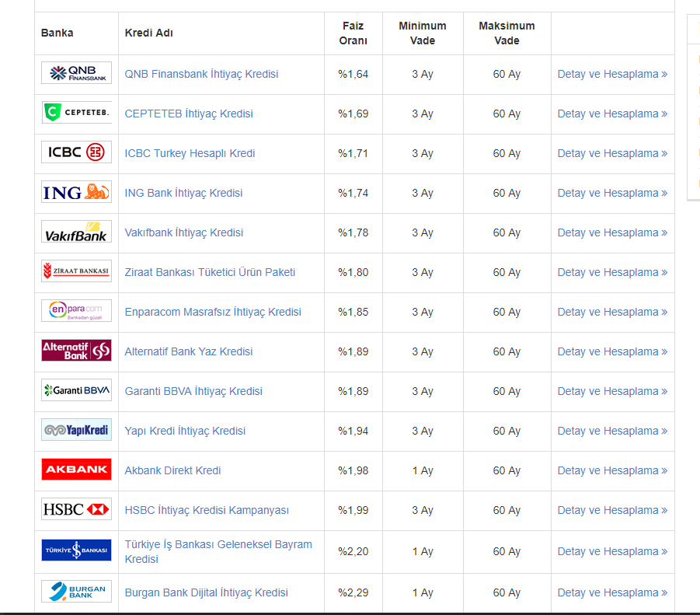Open Alternatif Bank Yaz Kredisi link
Viewport: 700px width, 615px height.
188,351
